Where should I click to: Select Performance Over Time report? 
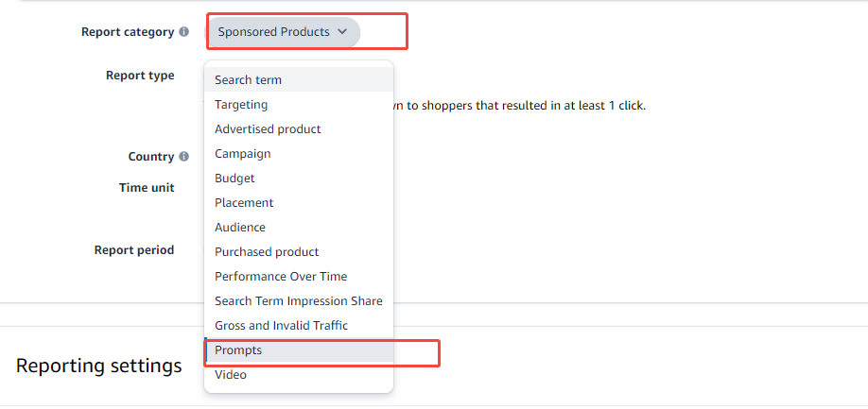click(281, 277)
